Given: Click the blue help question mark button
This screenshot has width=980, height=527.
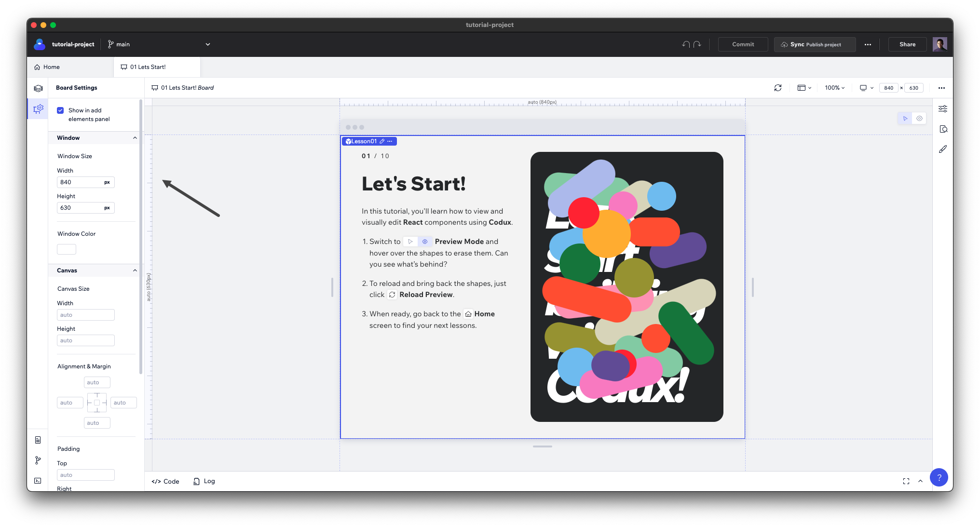Looking at the screenshot, I should pyautogui.click(x=939, y=477).
